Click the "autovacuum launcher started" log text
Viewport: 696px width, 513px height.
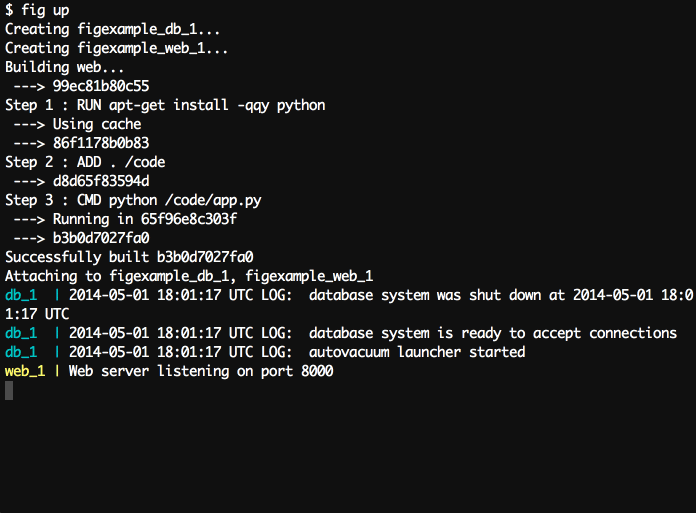417,352
